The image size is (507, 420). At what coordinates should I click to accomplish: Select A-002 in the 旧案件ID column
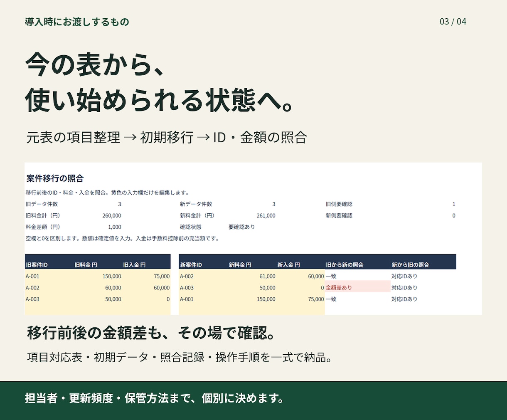[x=32, y=288]
